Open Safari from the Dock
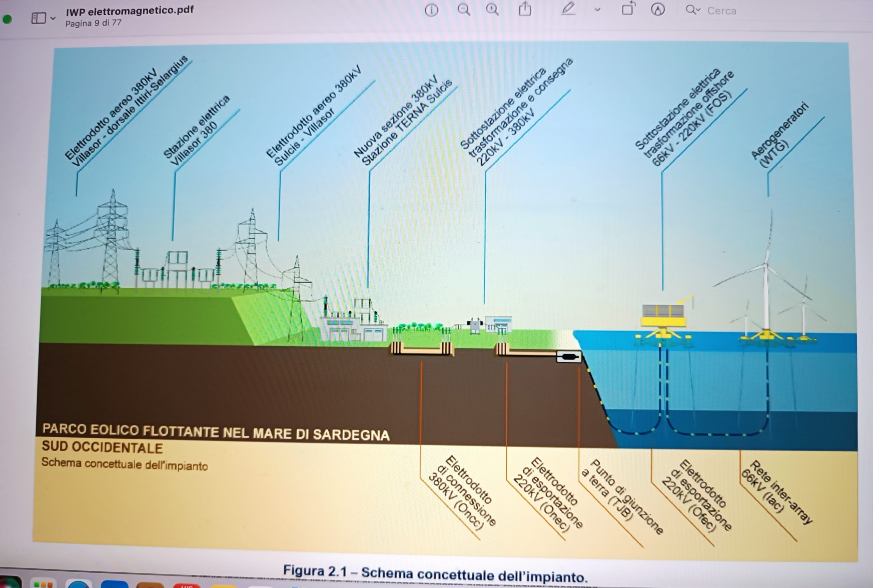The width and height of the screenshot is (873, 588). 79,585
